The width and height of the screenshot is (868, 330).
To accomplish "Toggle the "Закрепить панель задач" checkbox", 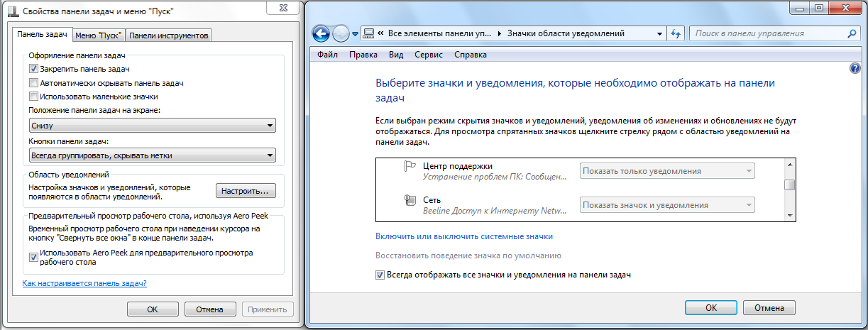I will pyautogui.click(x=33, y=70).
